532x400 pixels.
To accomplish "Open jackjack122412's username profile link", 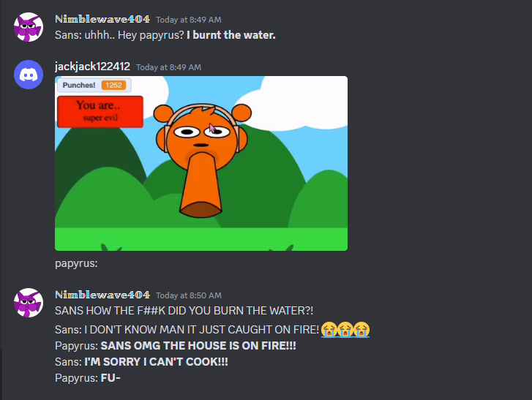I will click(x=92, y=67).
